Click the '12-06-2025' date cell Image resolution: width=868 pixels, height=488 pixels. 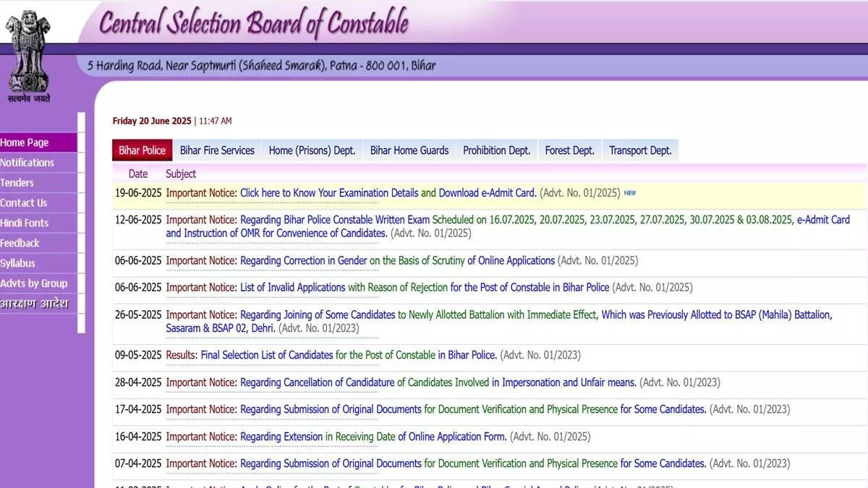point(138,220)
